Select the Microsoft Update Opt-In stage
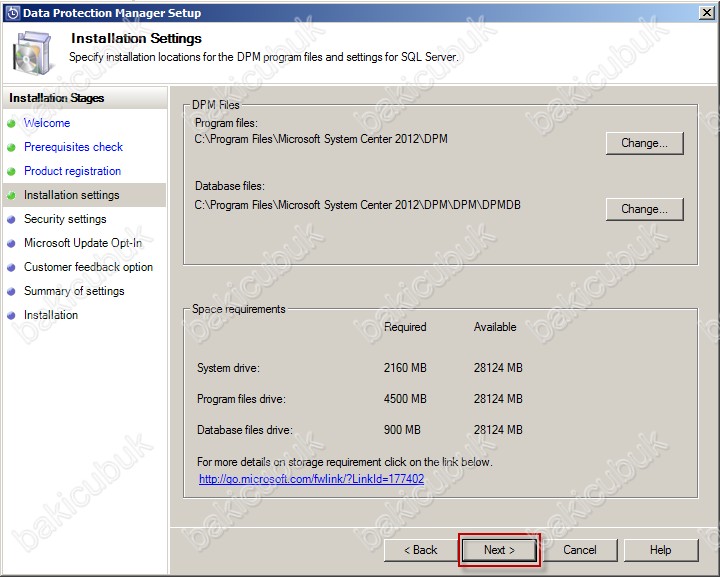720x577 pixels. coord(83,243)
